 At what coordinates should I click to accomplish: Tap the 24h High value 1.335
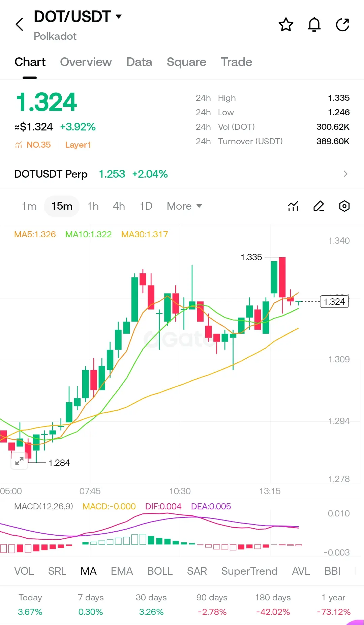click(x=339, y=98)
